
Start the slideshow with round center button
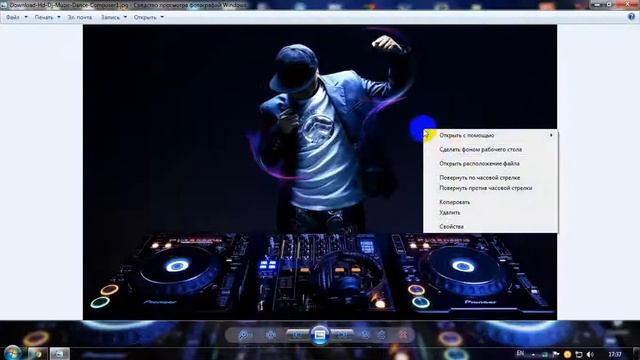pyautogui.click(x=320, y=335)
